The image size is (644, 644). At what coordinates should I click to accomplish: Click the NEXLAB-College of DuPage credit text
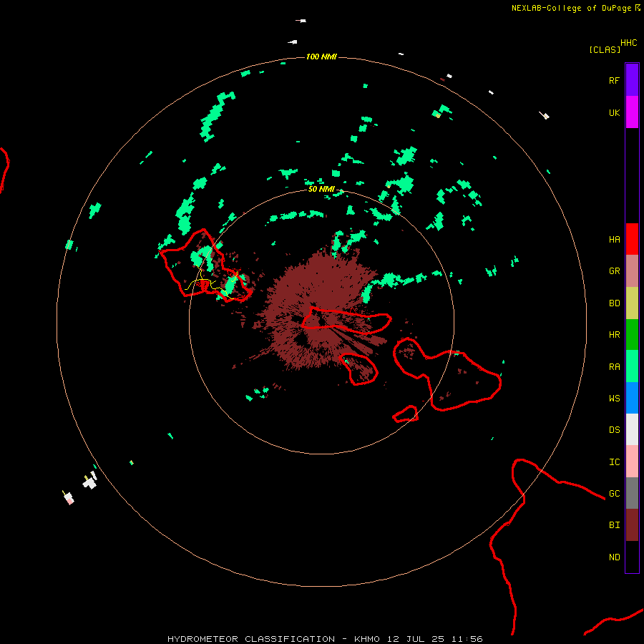point(571,8)
